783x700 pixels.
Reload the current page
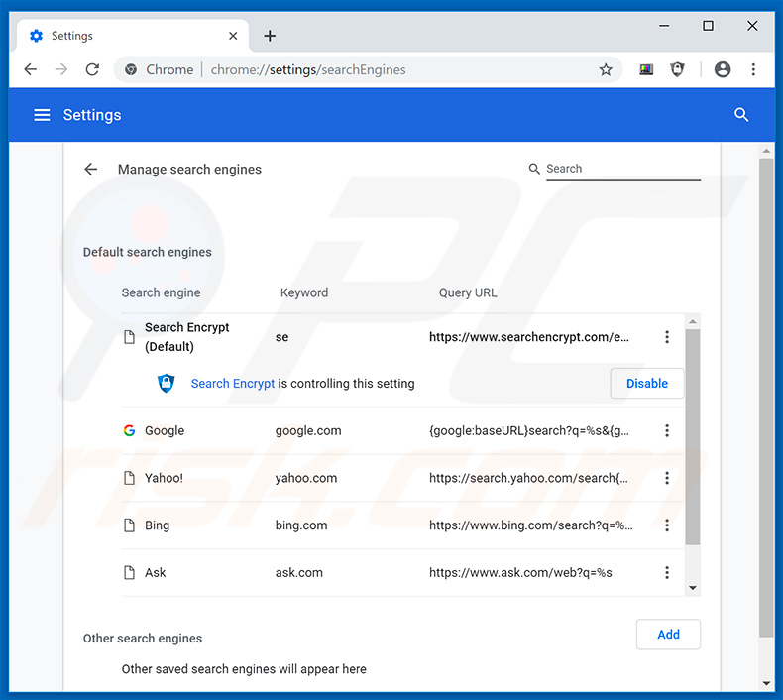92,69
